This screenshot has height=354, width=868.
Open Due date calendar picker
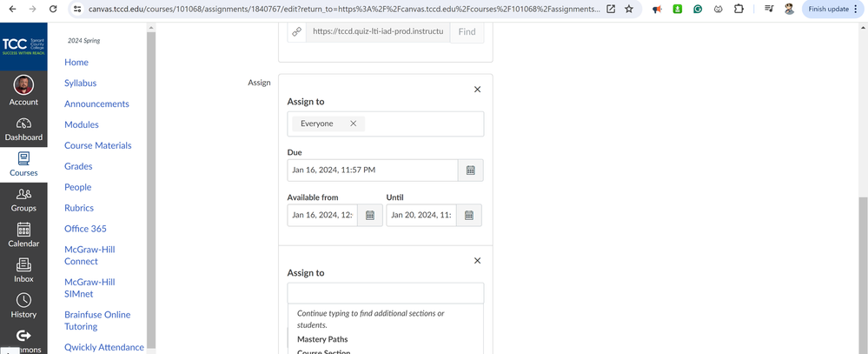point(470,170)
